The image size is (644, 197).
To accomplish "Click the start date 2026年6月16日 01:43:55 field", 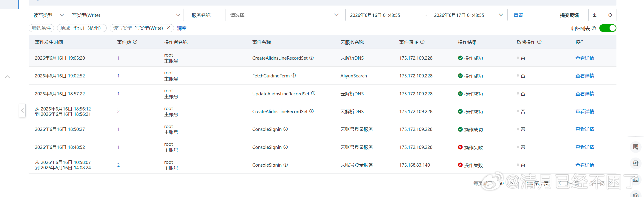I will point(375,15).
